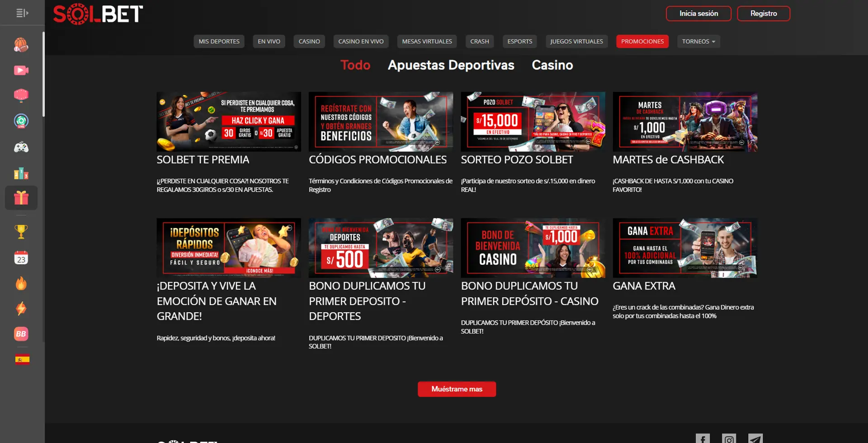Open the Códigos Promocionales banner image
This screenshot has width=868, height=443.
pyautogui.click(x=381, y=122)
